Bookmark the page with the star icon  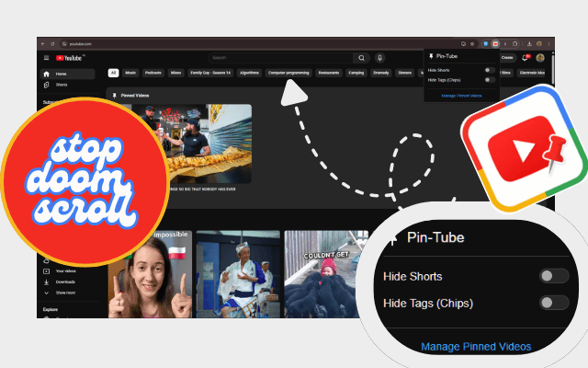click(472, 44)
